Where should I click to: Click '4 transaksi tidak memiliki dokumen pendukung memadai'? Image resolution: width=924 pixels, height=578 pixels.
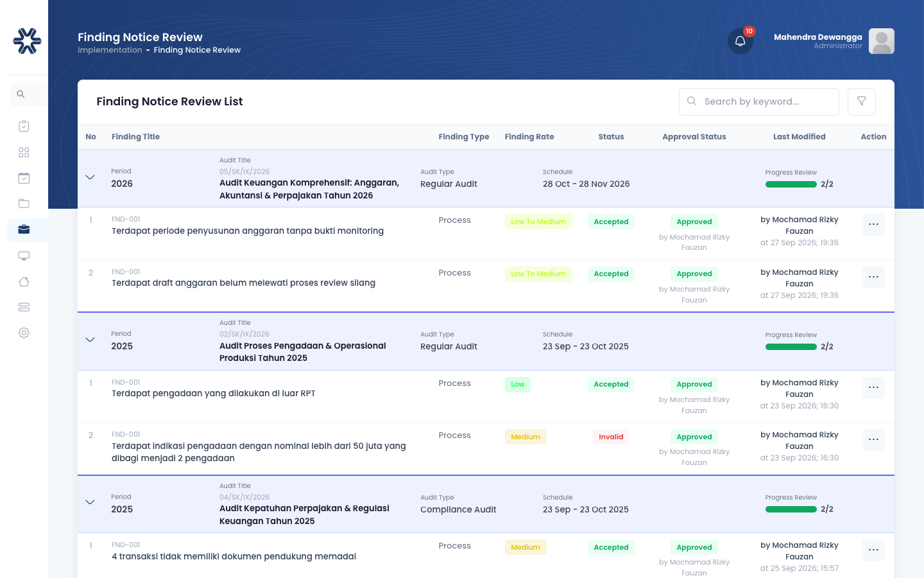pyautogui.click(x=234, y=557)
